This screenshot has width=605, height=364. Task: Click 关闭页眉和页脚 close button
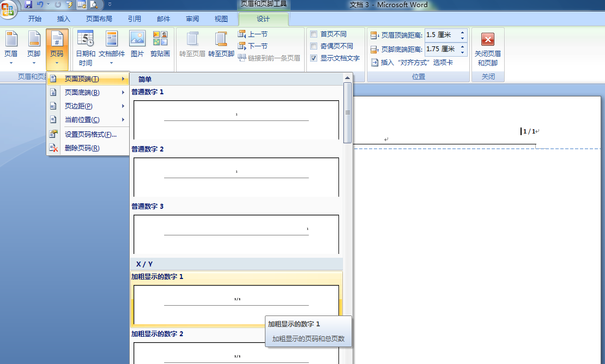point(488,50)
